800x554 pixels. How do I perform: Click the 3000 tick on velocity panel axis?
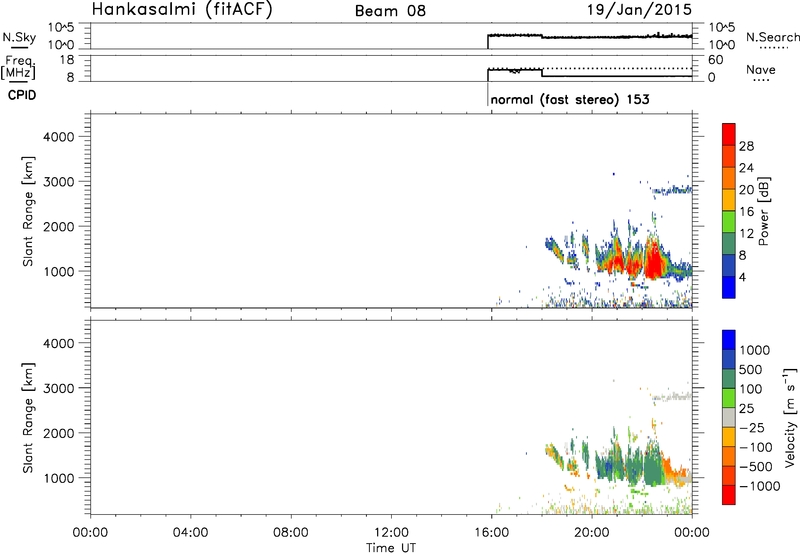point(59,388)
